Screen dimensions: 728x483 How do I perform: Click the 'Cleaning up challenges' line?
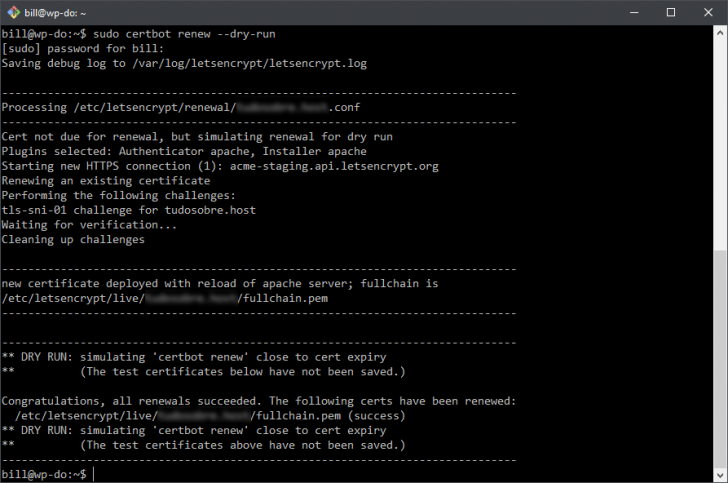coord(73,239)
